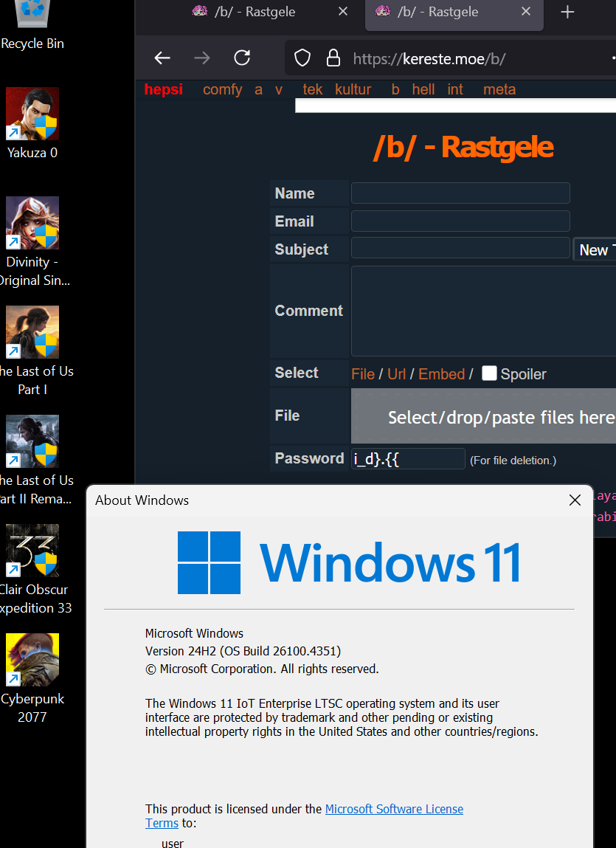Click the Email input field
The width and height of the screenshot is (616, 848).
click(x=460, y=221)
